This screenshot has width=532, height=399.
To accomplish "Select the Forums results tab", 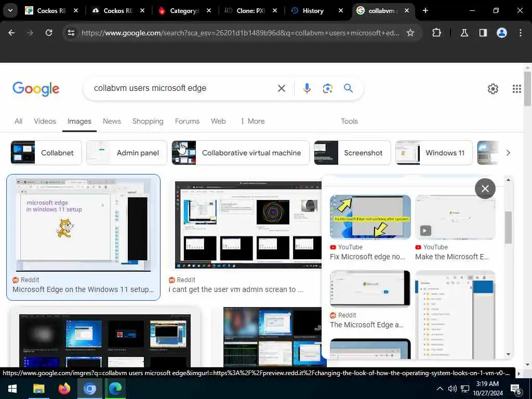I will 187,121.
